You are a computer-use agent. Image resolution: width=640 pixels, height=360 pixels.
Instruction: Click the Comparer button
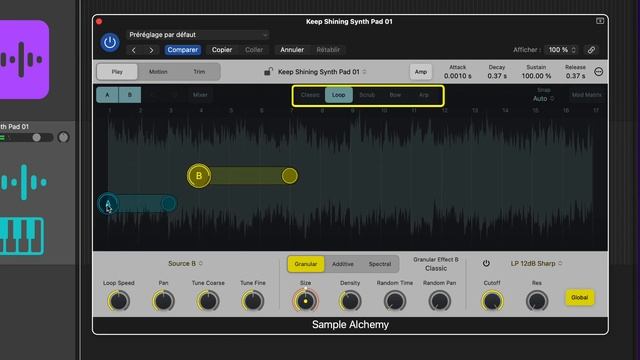182,50
